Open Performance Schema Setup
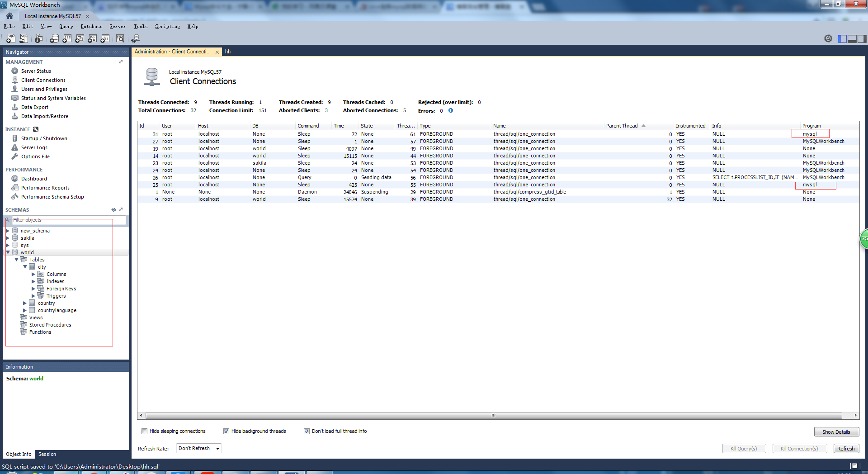 [x=52, y=197]
